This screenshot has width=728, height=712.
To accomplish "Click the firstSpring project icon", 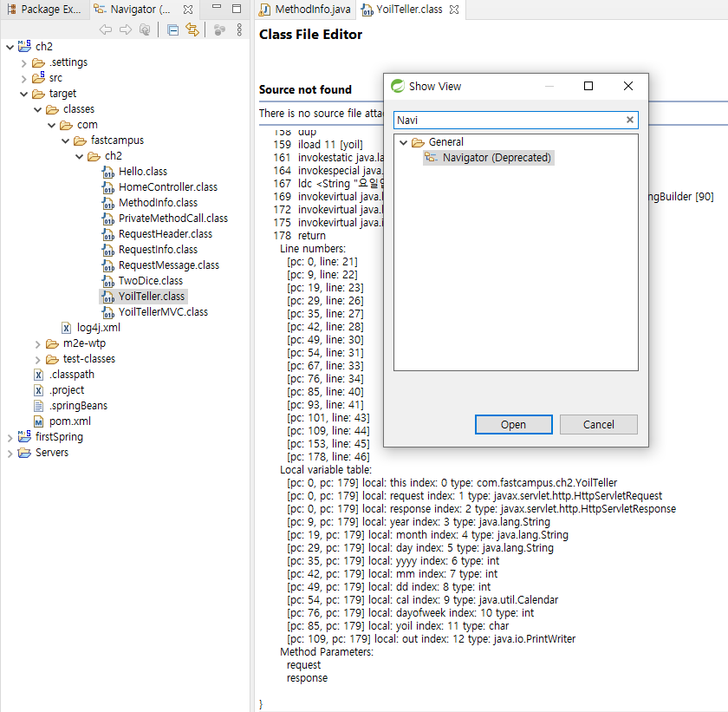I will pos(24,436).
